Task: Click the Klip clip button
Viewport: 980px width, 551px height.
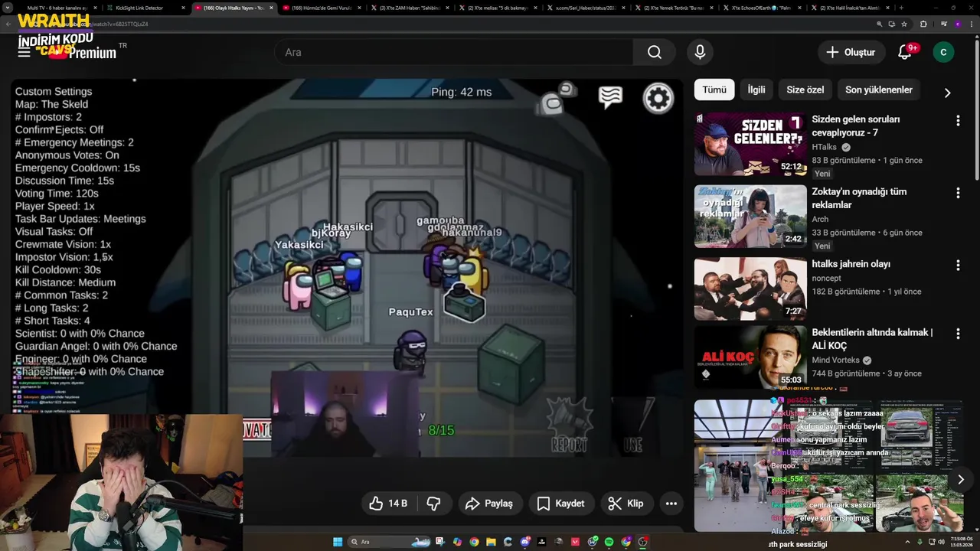Action: tap(626, 503)
